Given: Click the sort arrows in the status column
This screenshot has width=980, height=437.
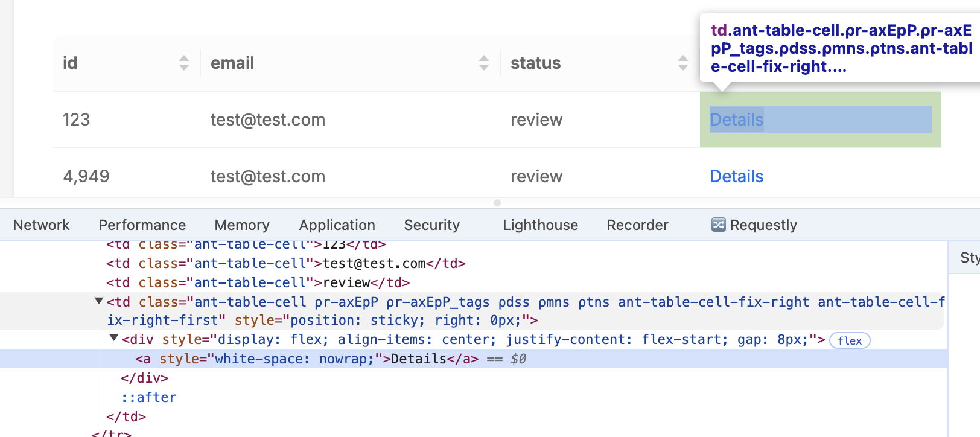Looking at the screenshot, I should click(x=683, y=63).
